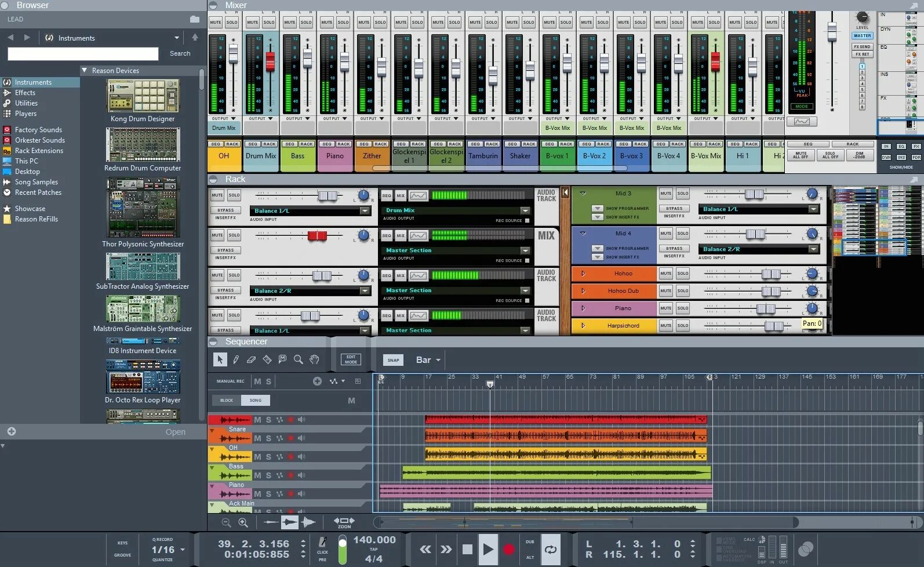Click the browser search input field
This screenshot has width=924, height=567.
pyautogui.click(x=83, y=54)
